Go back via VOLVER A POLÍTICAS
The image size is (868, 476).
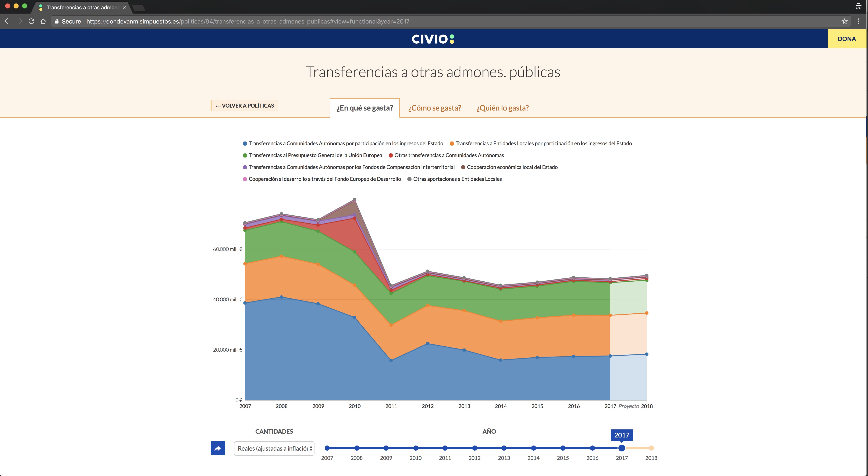coord(245,106)
